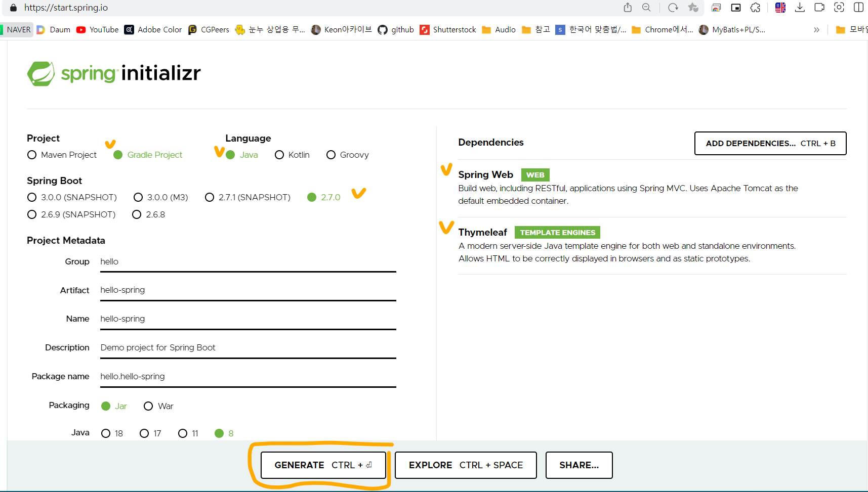Toggle the browser sidebar panel icon
The image size is (868, 492).
point(858,8)
